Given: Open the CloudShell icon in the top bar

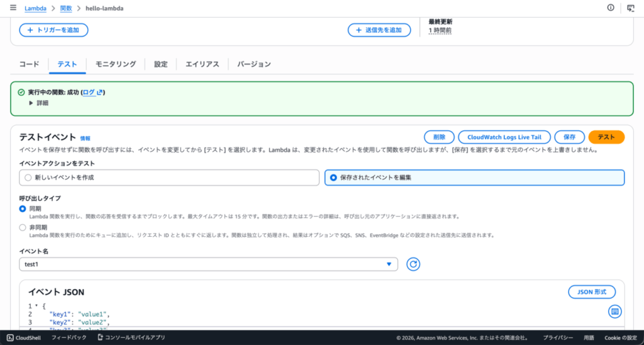Looking at the screenshot, I should pos(630,8).
